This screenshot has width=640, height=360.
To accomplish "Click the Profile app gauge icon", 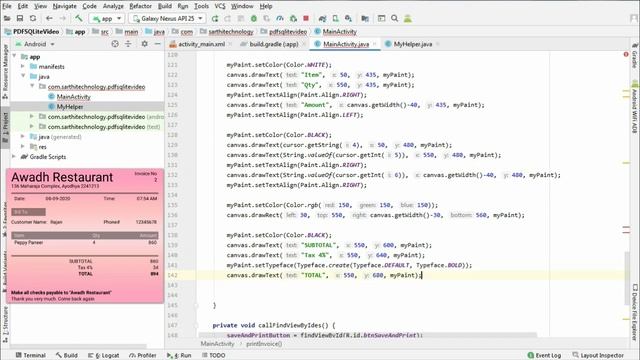I will tap(280, 18).
